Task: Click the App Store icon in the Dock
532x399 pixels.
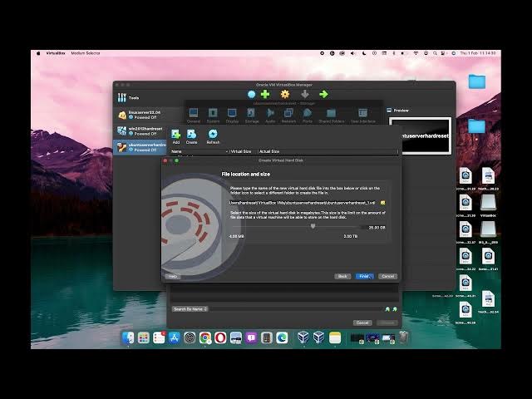Action: click(174, 337)
